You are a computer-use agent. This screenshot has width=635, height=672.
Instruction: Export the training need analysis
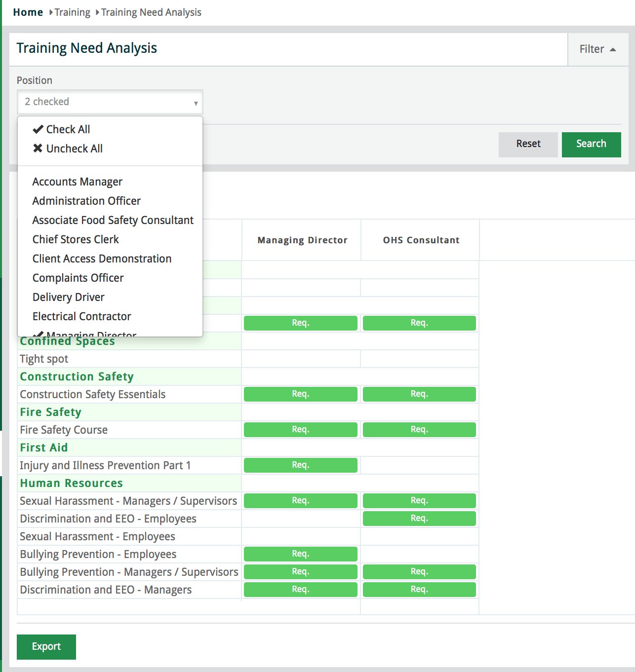pos(46,647)
